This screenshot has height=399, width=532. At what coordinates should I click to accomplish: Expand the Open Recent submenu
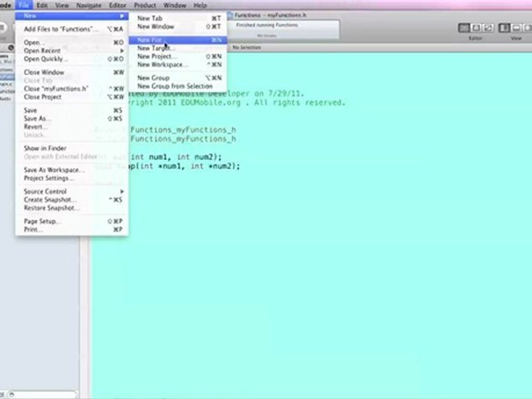tap(72, 50)
